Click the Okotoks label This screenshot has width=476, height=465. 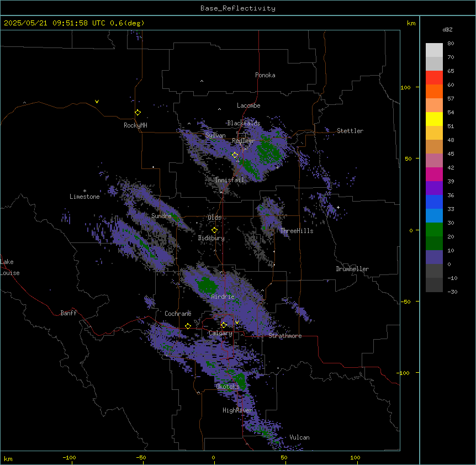click(x=228, y=387)
